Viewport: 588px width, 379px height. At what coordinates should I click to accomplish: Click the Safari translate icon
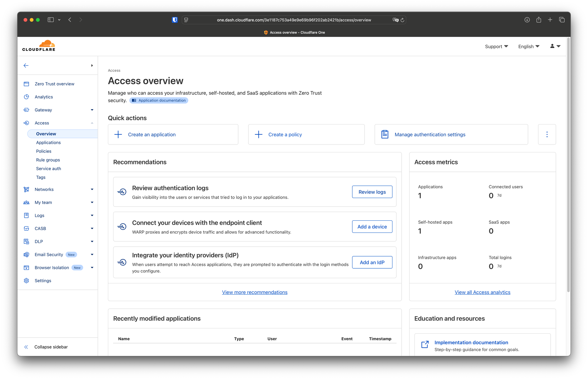coord(395,20)
